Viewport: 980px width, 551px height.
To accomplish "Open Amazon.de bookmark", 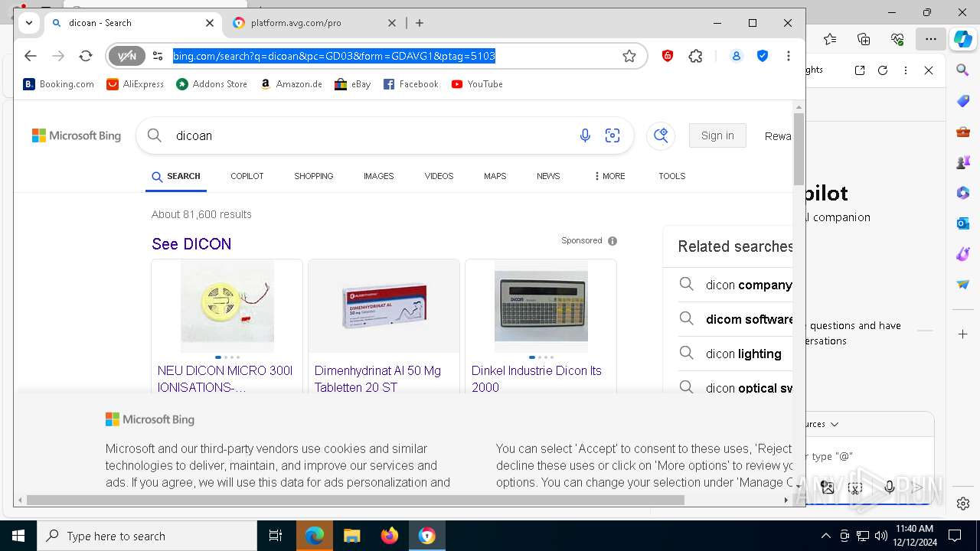I will pyautogui.click(x=291, y=84).
